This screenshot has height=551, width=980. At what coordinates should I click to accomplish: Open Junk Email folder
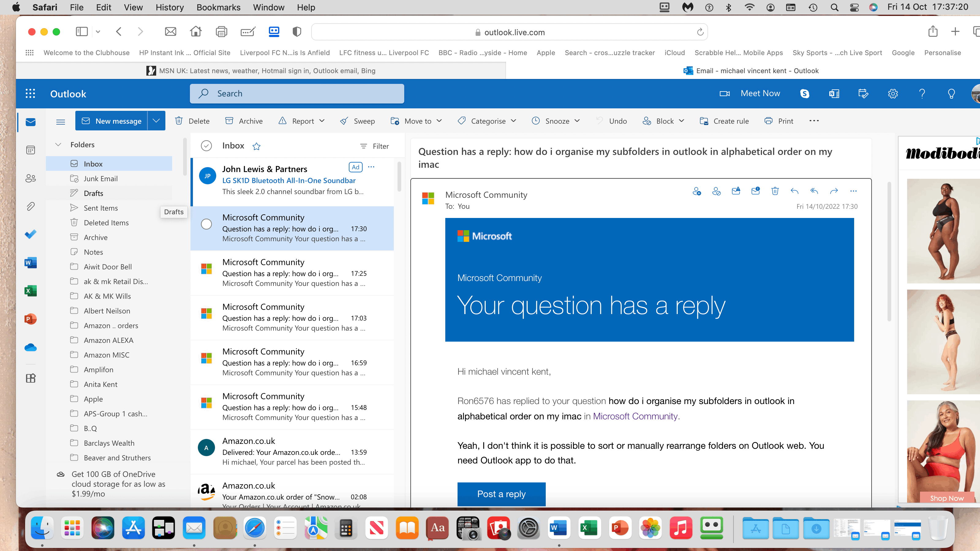(x=109, y=178)
